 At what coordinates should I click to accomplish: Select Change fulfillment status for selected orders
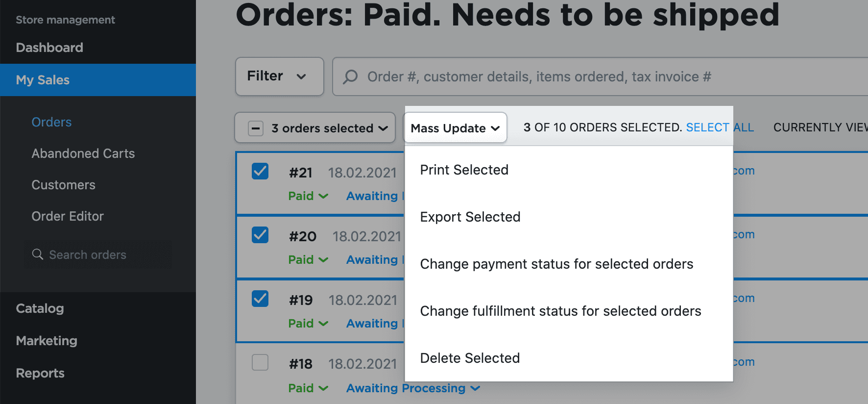(x=560, y=311)
